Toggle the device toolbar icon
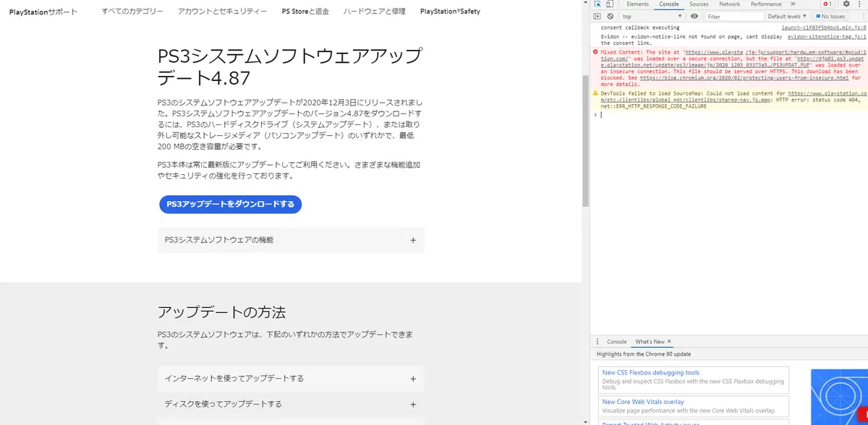 tap(610, 4)
